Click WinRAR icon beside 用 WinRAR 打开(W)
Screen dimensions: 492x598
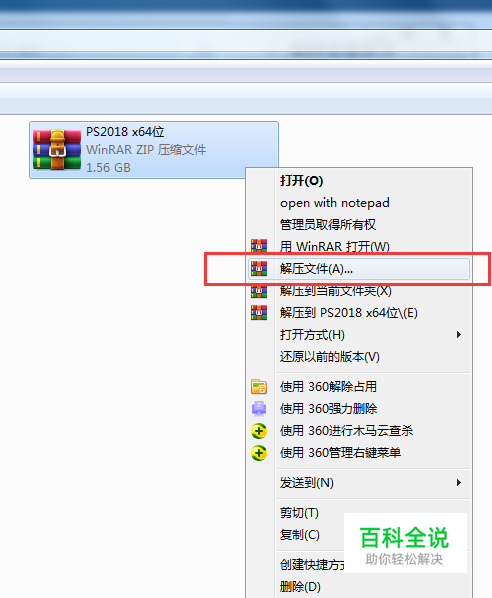259,246
